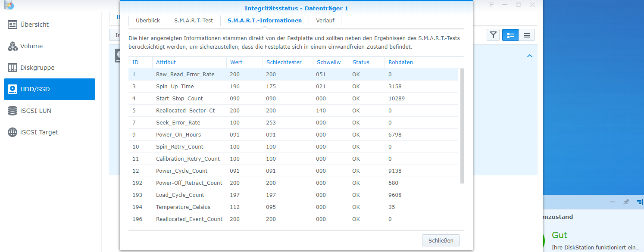Image resolution: width=644 pixels, height=252 pixels.
Task: Click the filter funnel icon
Action: (493, 35)
